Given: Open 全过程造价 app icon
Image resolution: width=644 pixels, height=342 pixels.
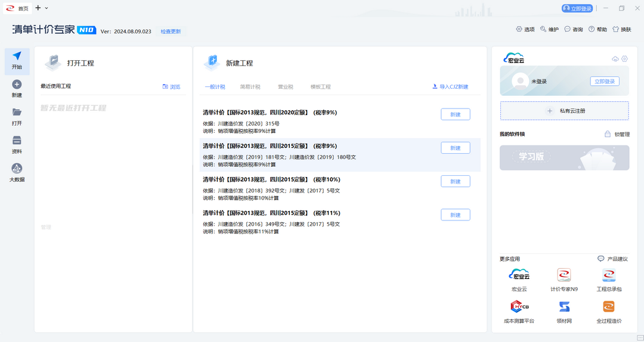Looking at the screenshot, I should coord(609,307).
